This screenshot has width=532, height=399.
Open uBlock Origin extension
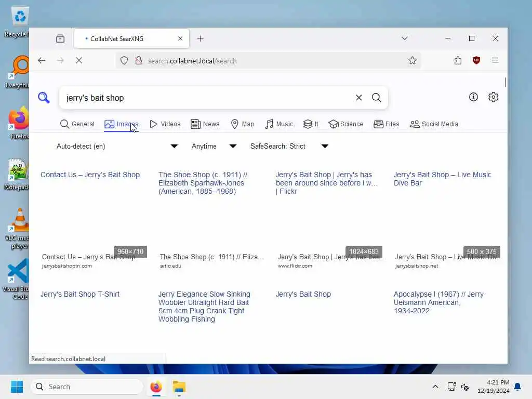(x=476, y=60)
